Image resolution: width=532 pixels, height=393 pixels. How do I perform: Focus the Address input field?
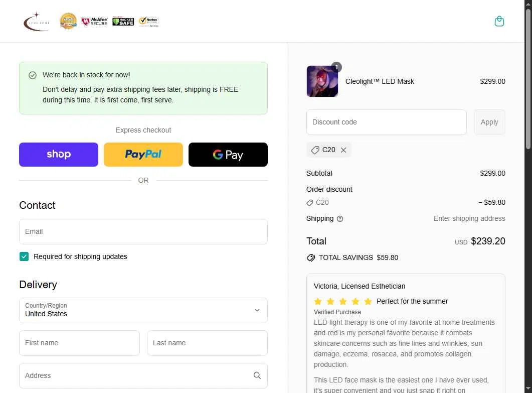point(143,375)
